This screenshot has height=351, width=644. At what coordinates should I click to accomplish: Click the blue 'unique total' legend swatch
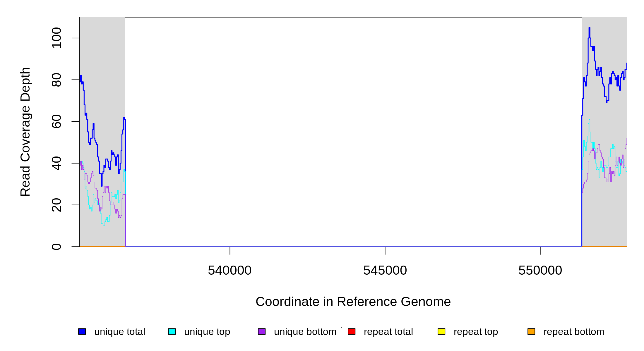tap(82, 331)
